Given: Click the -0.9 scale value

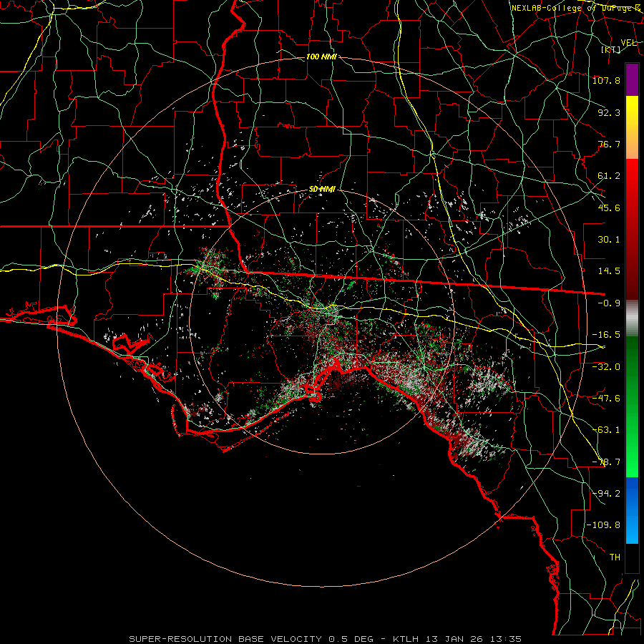Looking at the screenshot, I should click(609, 303).
